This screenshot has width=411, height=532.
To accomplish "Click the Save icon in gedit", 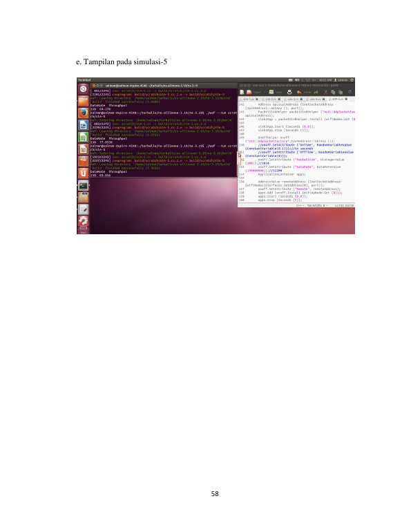I will tap(271, 92).
